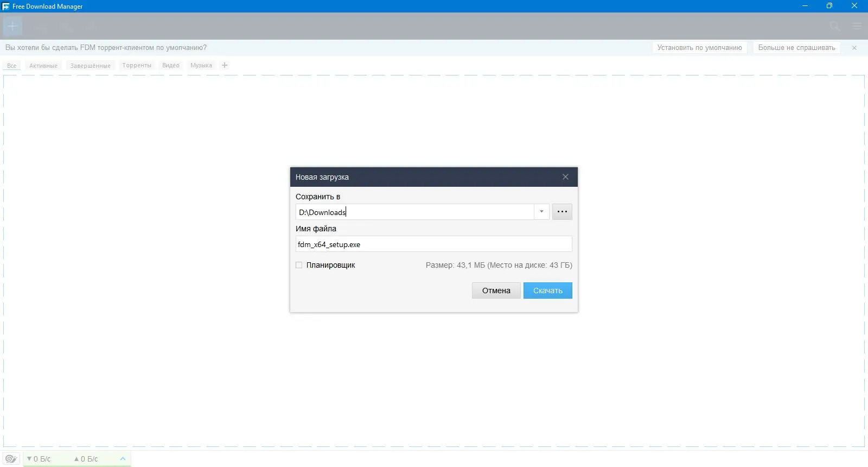Switch to the Активные tab

43,66
